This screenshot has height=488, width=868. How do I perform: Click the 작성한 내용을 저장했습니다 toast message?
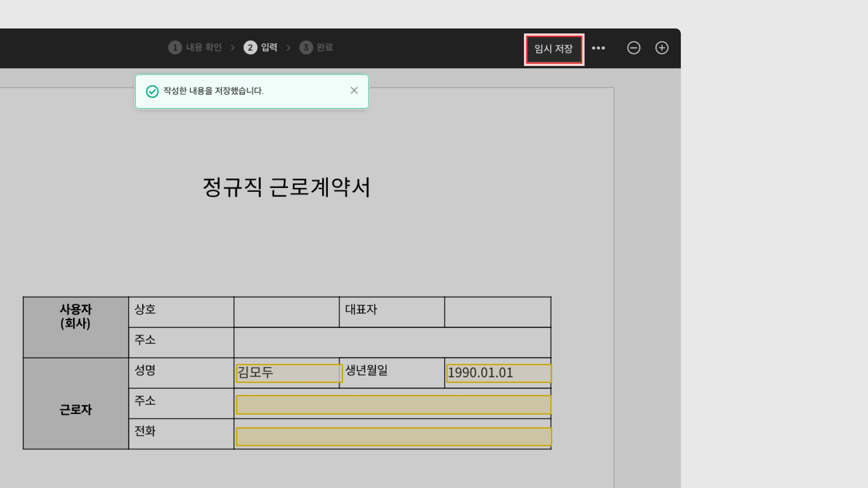[x=213, y=91]
